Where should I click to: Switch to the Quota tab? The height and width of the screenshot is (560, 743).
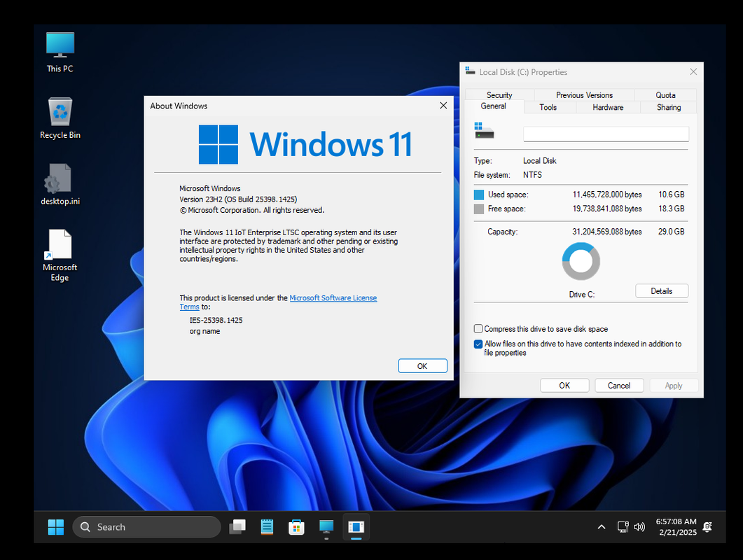(x=665, y=94)
